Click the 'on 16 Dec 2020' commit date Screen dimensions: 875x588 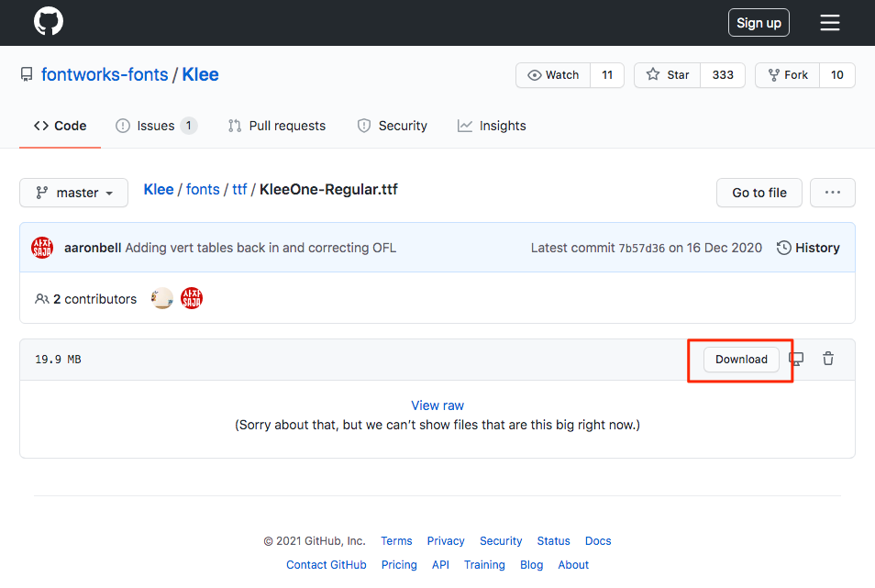714,248
